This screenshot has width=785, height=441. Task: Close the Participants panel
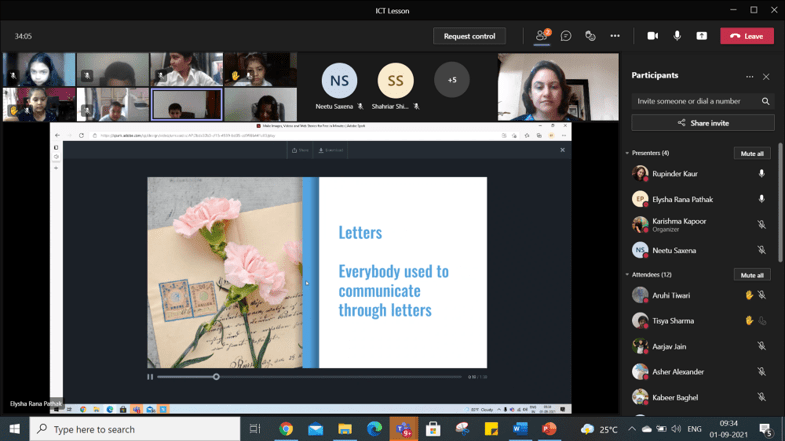coord(766,76)
